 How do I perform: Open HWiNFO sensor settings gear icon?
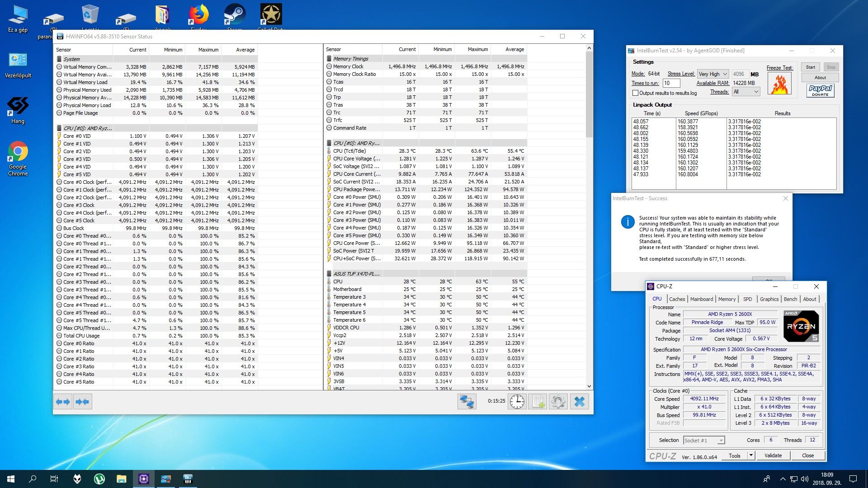click(x=558, y=402)
